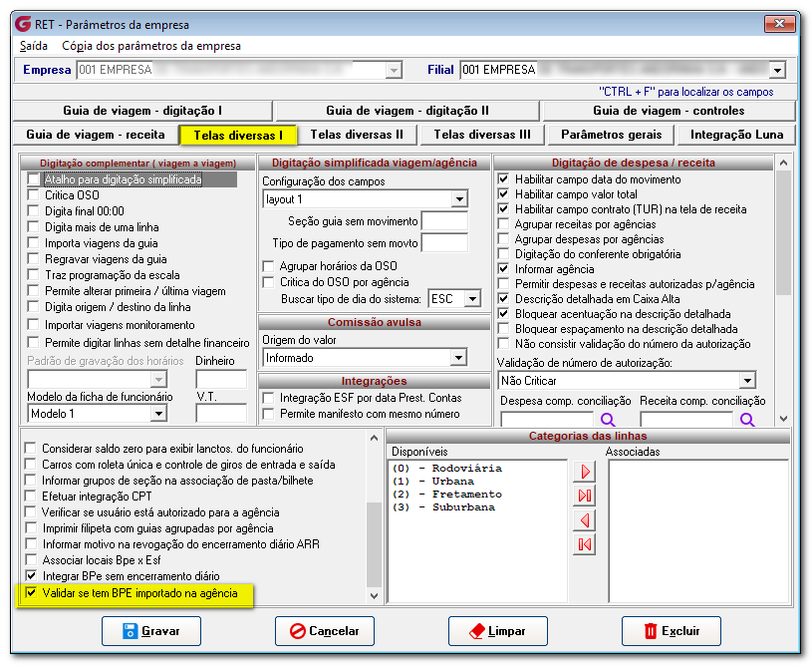Viewport: 812px width, 665px height.
Task: Open Validação de número de autorização dropdown
Action: 747,381
